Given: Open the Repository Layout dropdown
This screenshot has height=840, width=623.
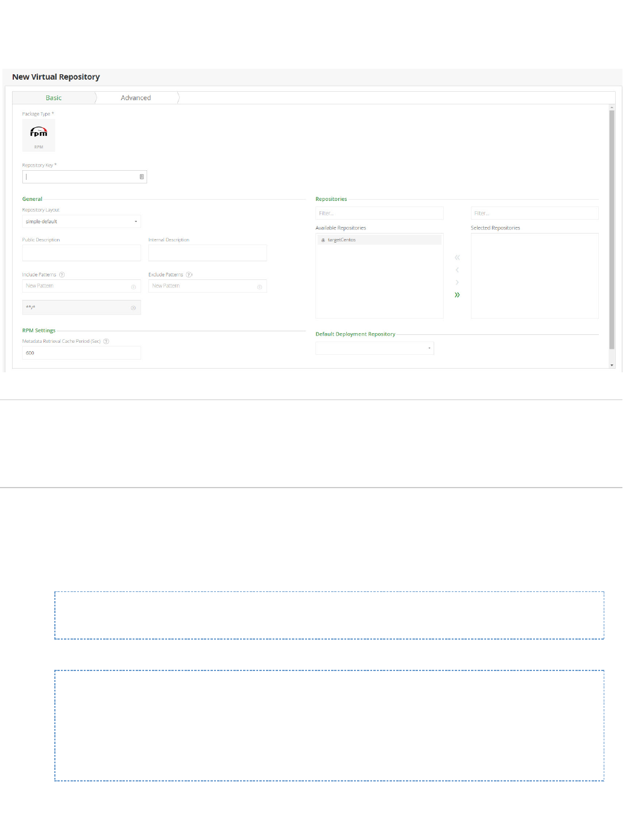Looking at the screenshot, I should 81,221.
